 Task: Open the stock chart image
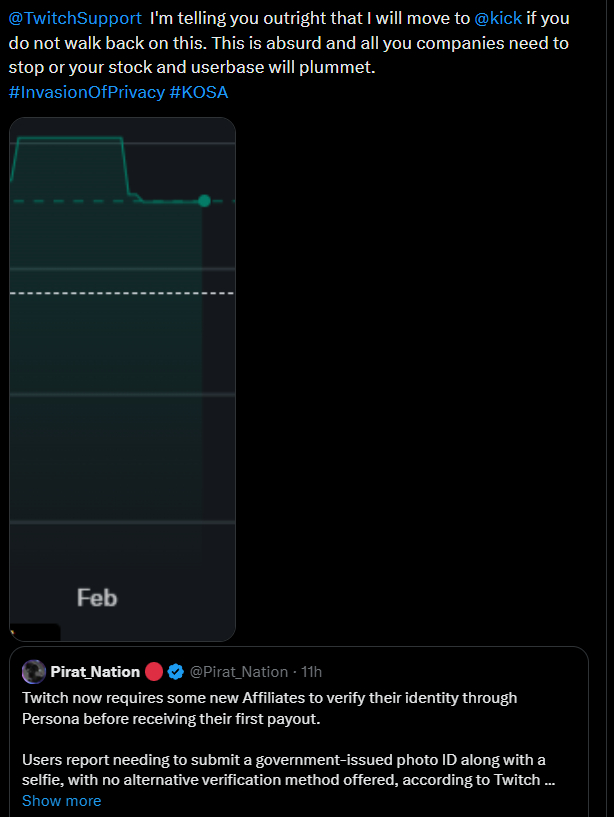[122, 400]
